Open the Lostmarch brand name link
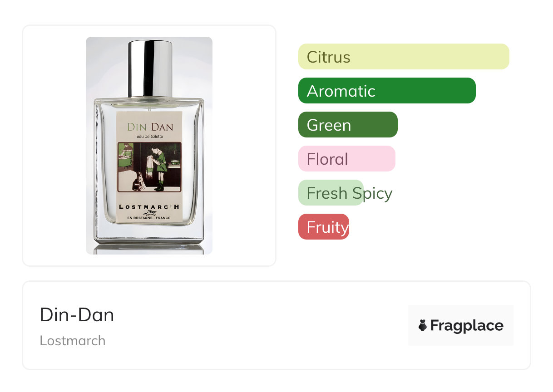 [73, 341]
